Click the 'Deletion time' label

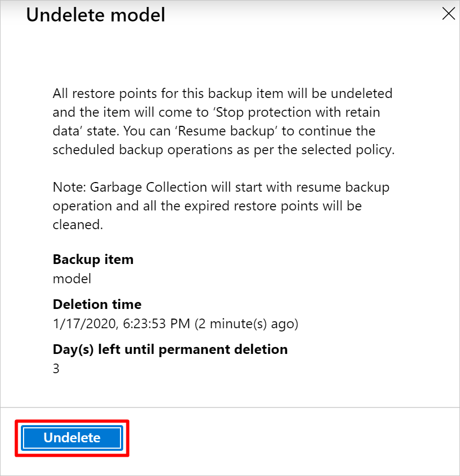tap(97, 305)
